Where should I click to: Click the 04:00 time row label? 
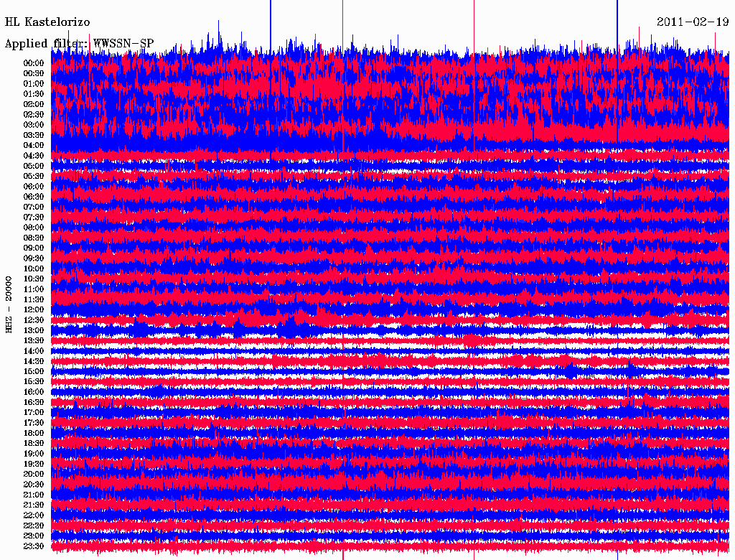(x=34, y=146)
